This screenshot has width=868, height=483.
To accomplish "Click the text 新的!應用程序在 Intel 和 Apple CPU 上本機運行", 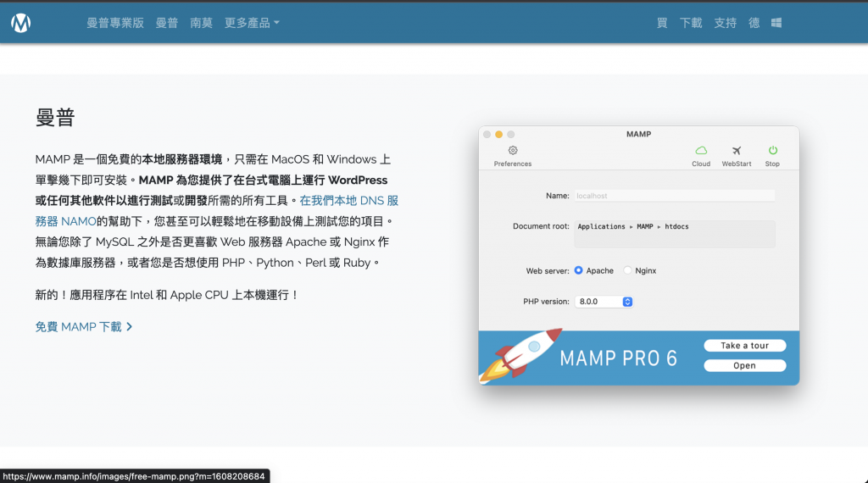I will tap(167, 295).
